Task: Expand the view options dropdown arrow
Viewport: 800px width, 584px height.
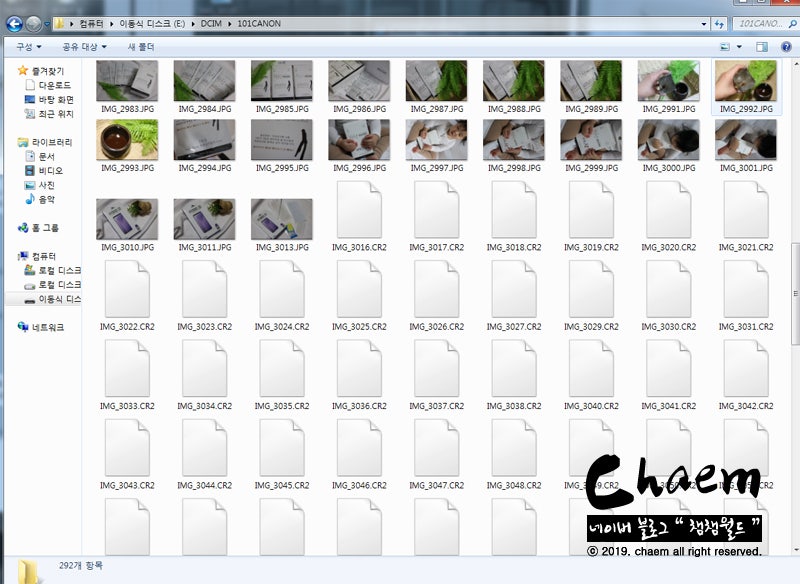Action: (739, 46)
